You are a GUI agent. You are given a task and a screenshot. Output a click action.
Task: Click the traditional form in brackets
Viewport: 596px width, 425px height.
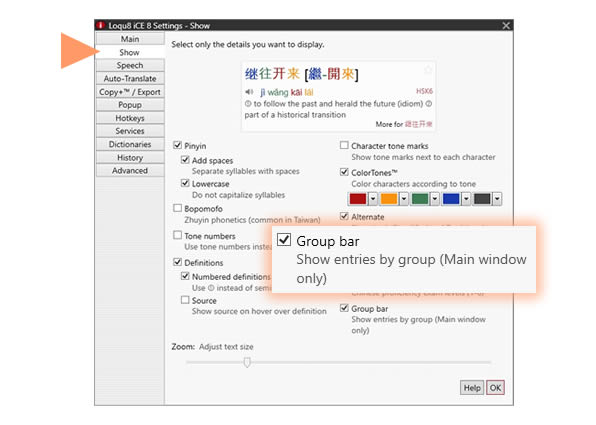coord(331,74)
